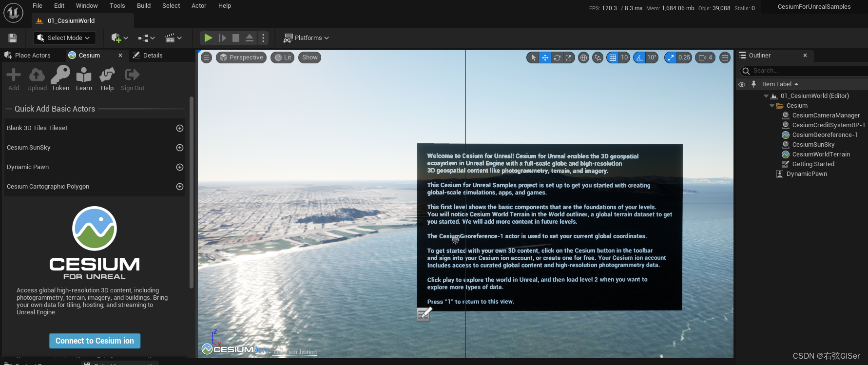This screenshot has width=868, height=365.
Task: Click the Unreal Engine logo
Action: (13, 13)
